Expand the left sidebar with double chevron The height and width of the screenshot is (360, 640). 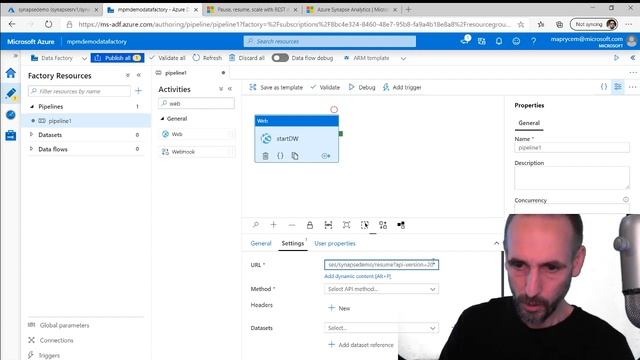pyautogui.click(x=16, y=56)
